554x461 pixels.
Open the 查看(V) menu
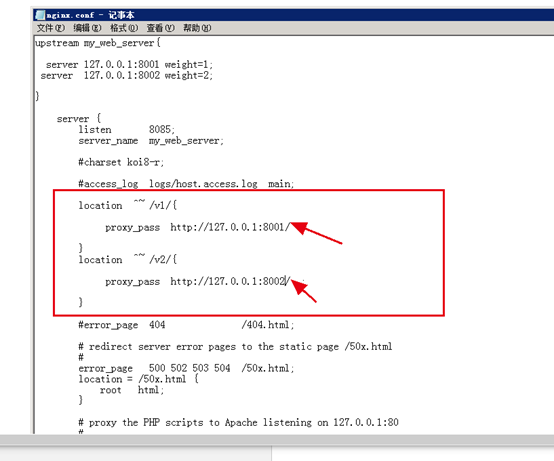pos(161,28)
